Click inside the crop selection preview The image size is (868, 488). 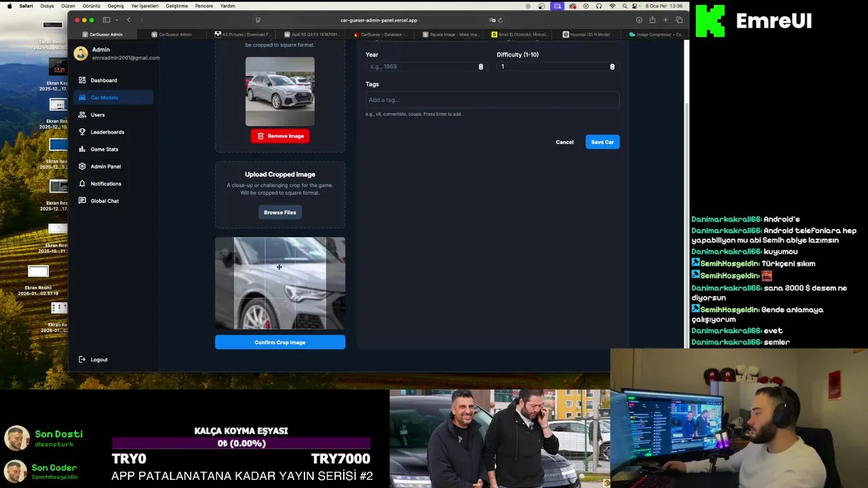pos(280,283)
